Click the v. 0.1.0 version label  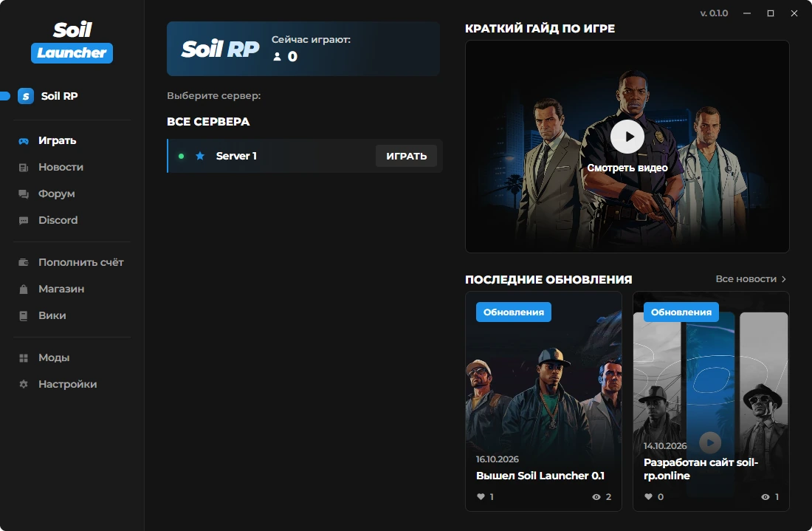[714, 13]
